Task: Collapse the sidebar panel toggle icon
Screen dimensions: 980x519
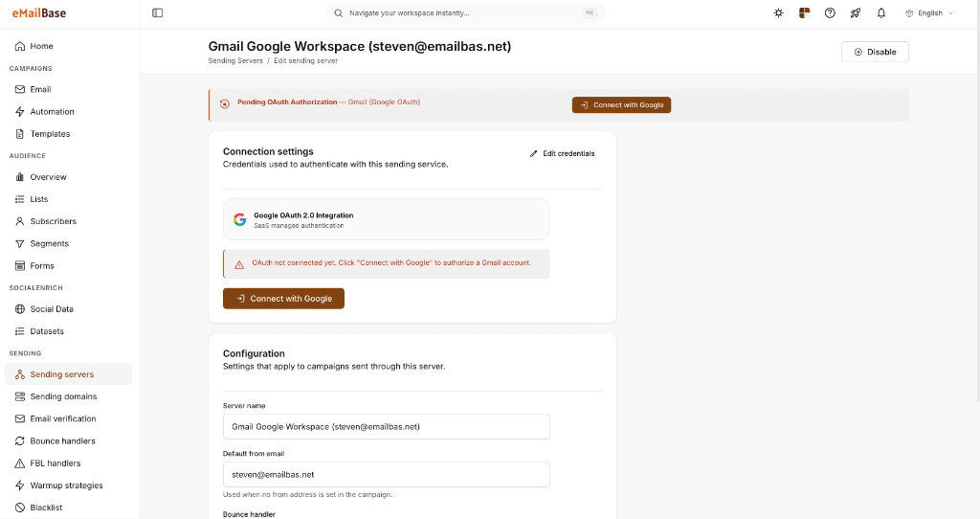Action: point(158,13)
